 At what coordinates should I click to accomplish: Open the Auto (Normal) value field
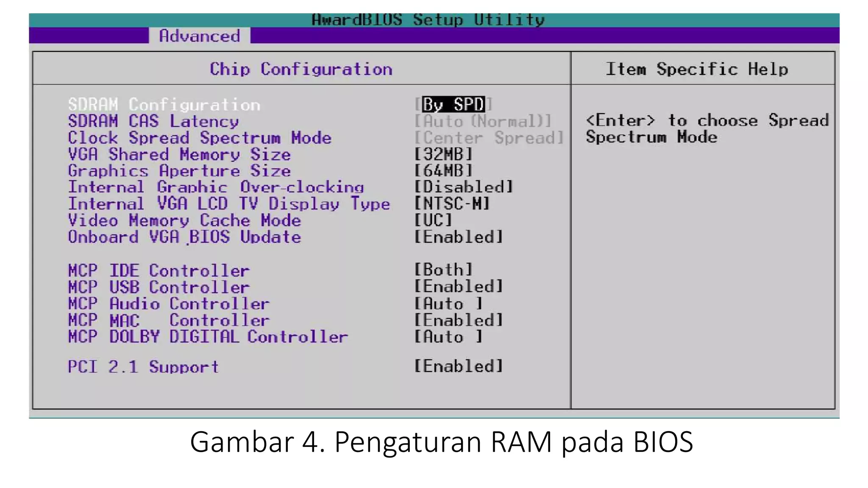[x=483, y=121]
